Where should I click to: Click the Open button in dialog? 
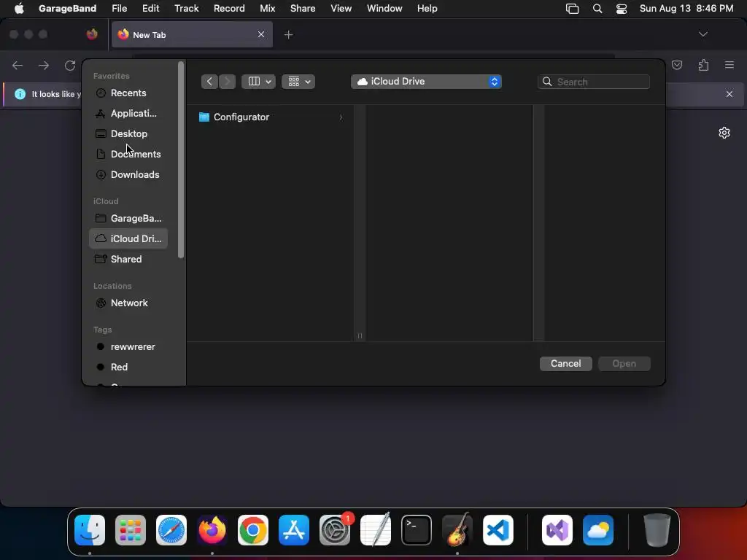point(624,364)
